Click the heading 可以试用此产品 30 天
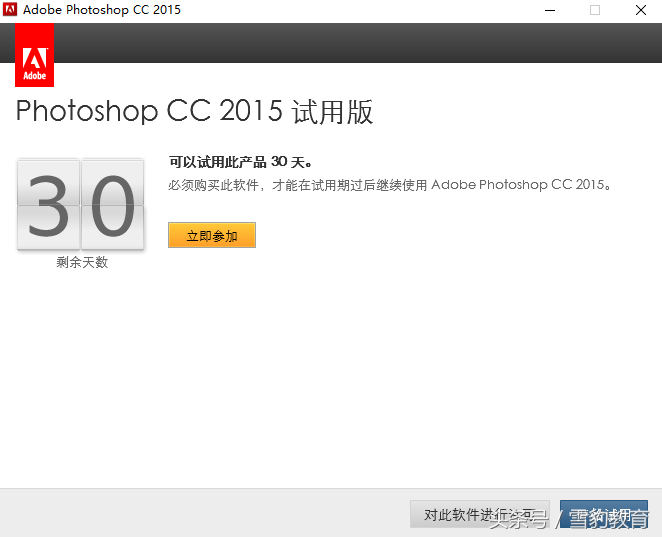This screenshot has height=537, width=662. 241,162
